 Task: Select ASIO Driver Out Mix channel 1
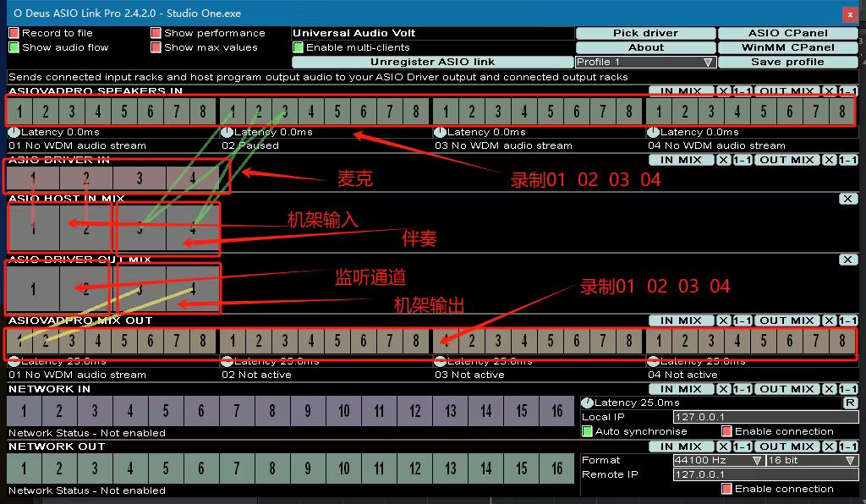coord(33,288)
